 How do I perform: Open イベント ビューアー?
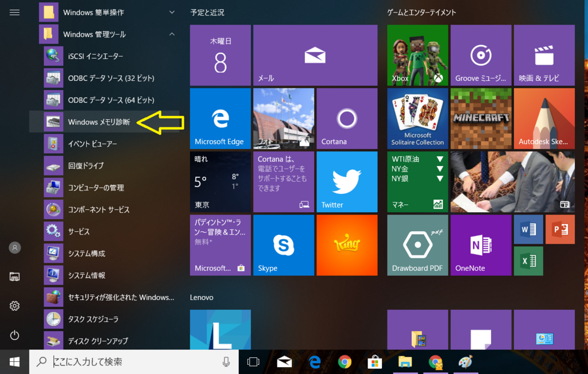(105, 144)
